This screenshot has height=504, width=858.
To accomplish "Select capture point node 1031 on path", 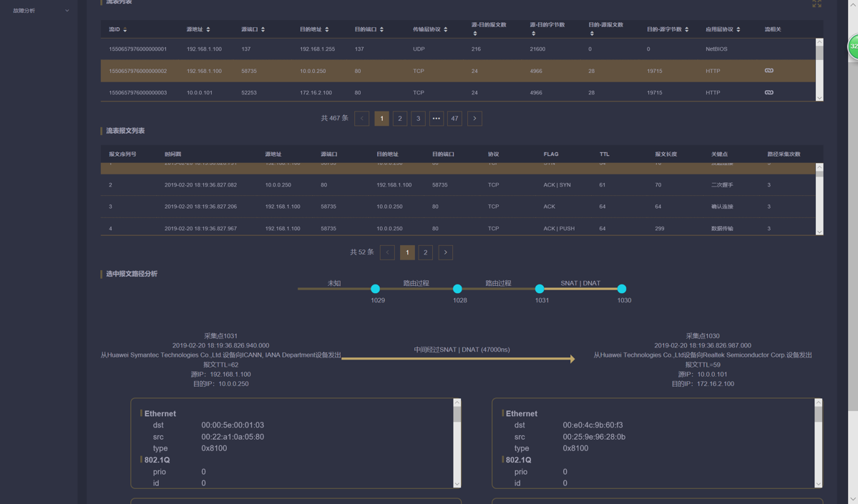I will [x=540, y=289].
